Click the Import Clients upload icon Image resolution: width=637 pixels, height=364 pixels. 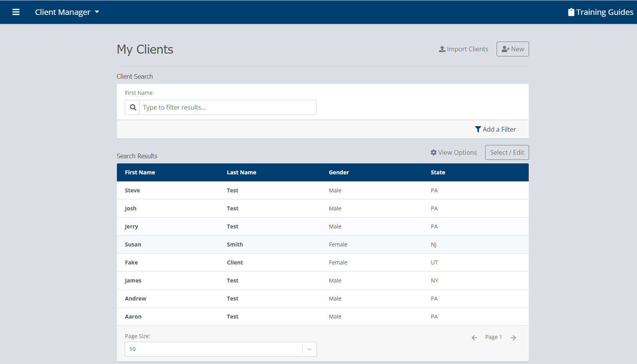tap(442, 49)
